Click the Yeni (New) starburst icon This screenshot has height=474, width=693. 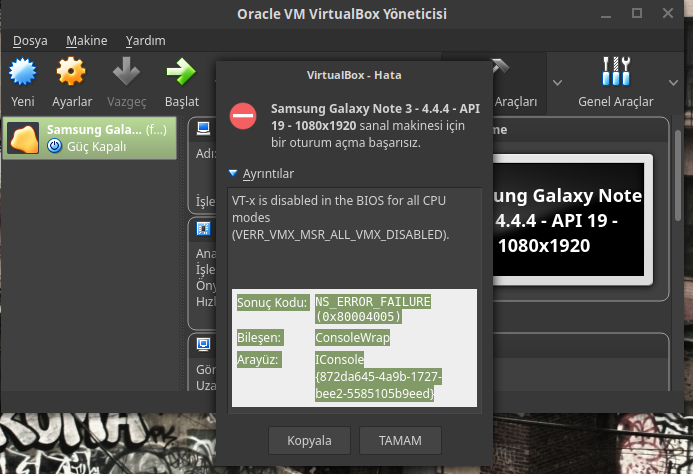click(23, 72)
